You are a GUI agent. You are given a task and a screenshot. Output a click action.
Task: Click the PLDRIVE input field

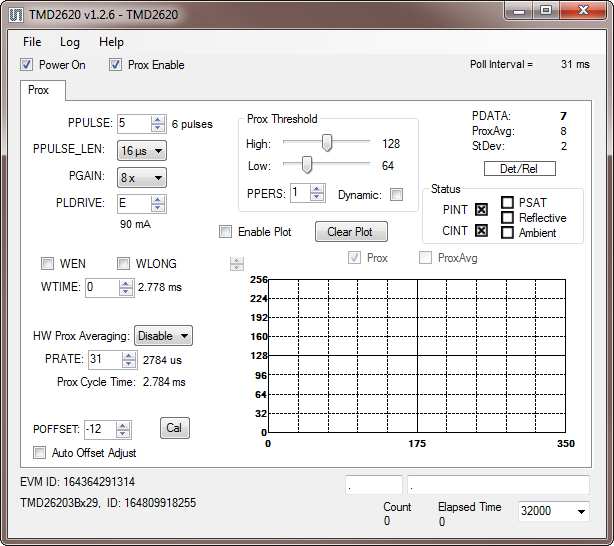[134, 203]
